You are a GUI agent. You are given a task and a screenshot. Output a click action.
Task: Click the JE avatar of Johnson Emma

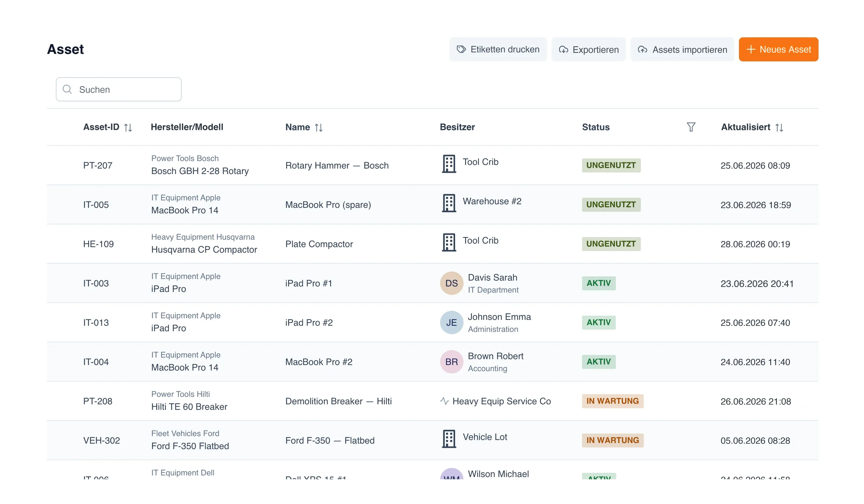click(x=451, y=322)
